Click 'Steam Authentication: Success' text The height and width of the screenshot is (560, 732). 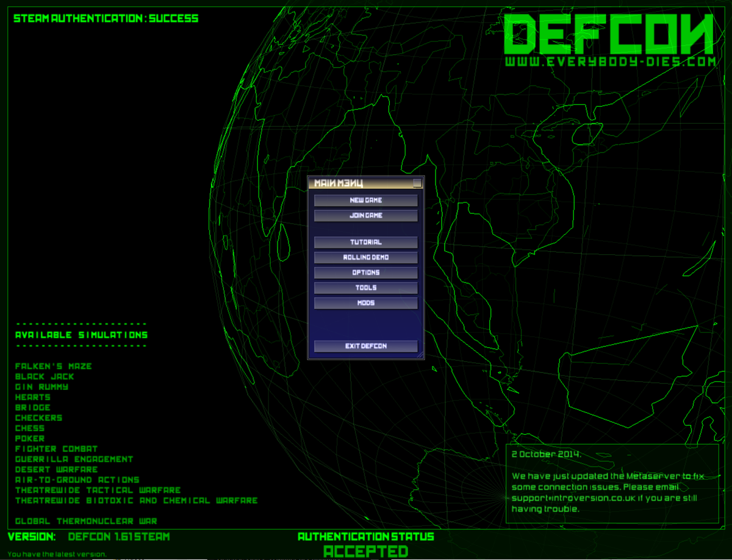(x=106, y=18)
